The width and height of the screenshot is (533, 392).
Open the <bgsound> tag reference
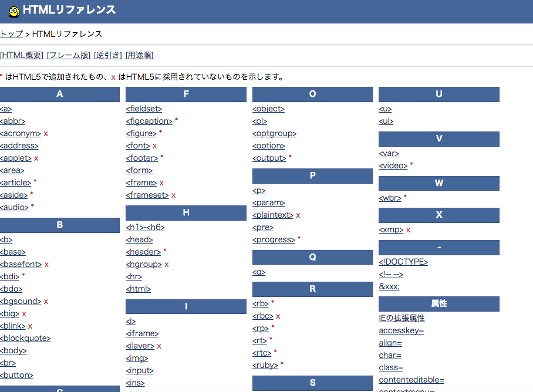(21, 301)
